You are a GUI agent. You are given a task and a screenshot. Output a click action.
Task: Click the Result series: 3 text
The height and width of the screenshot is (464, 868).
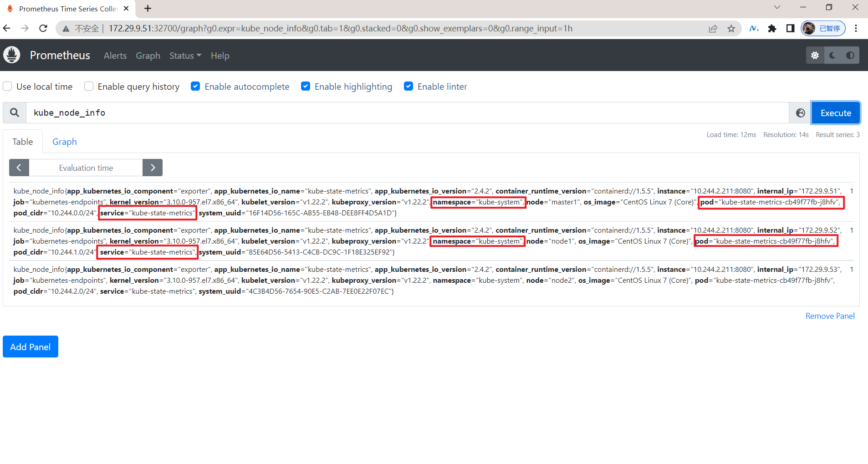[x=837, y=135]
